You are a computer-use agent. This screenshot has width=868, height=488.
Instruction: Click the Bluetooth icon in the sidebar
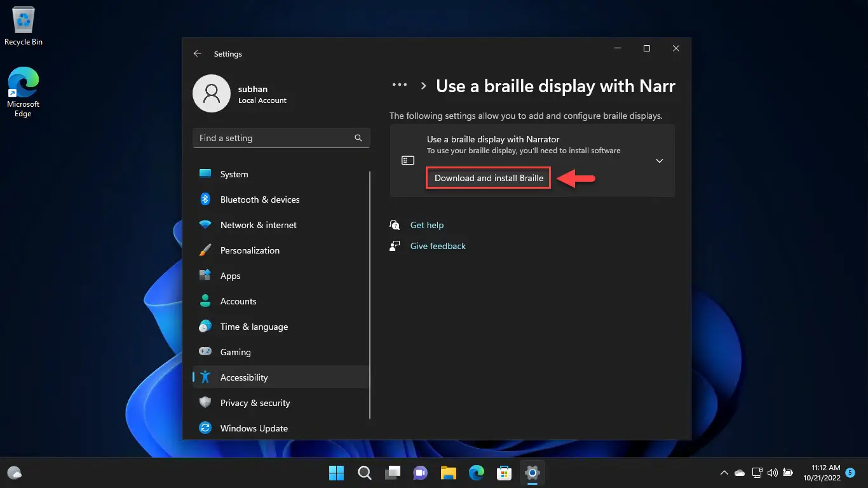coord(205,200)
